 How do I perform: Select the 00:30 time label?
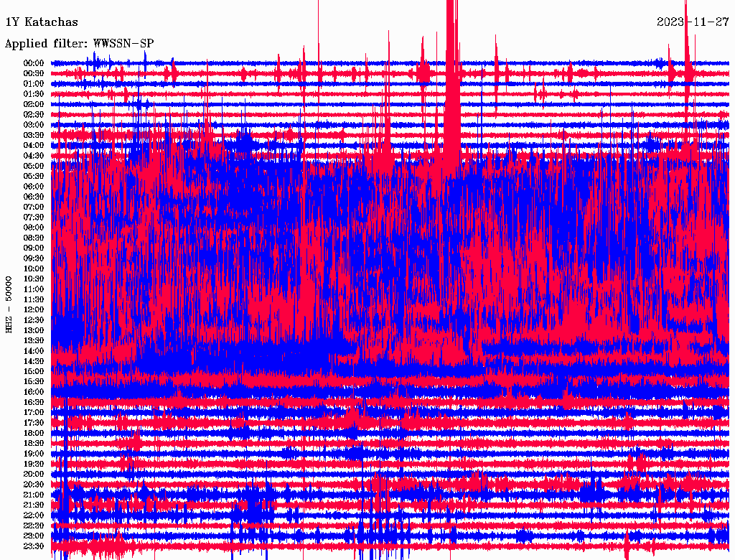(34, 74)
